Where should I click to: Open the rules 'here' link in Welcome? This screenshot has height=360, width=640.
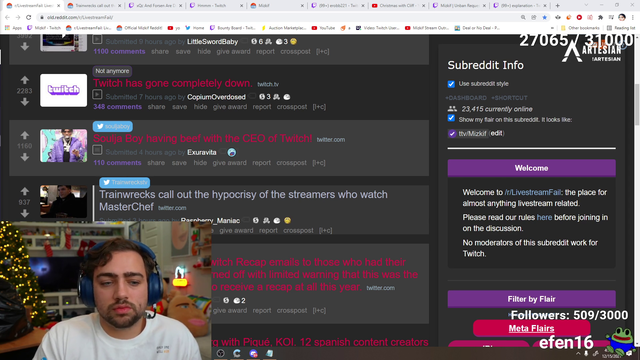pyautogui.click(x=544, y=218)
